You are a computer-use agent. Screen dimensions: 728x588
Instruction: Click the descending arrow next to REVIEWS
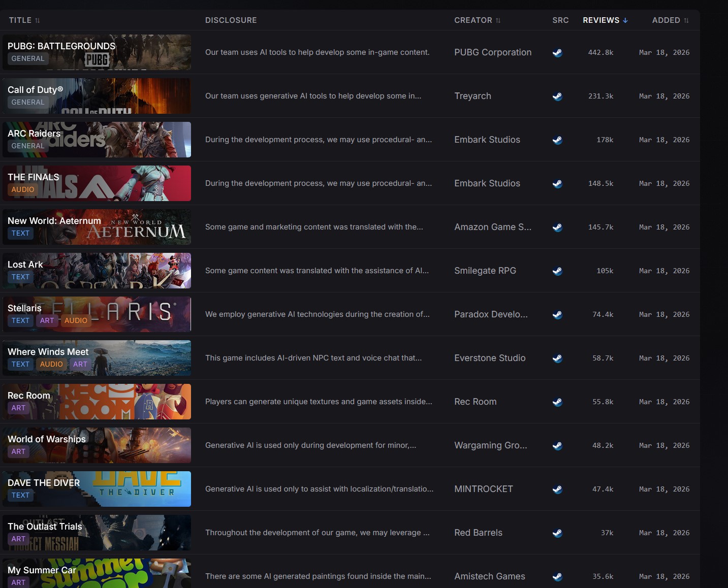pyautogui.click(x=625, y=20)
